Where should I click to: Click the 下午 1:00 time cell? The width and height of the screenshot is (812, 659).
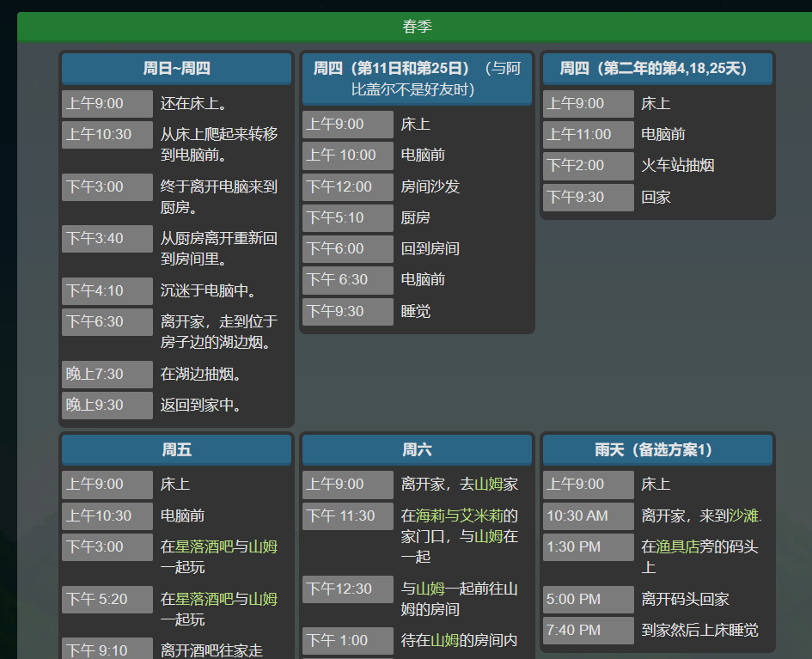pyautogui.click(x=347, y=641)
